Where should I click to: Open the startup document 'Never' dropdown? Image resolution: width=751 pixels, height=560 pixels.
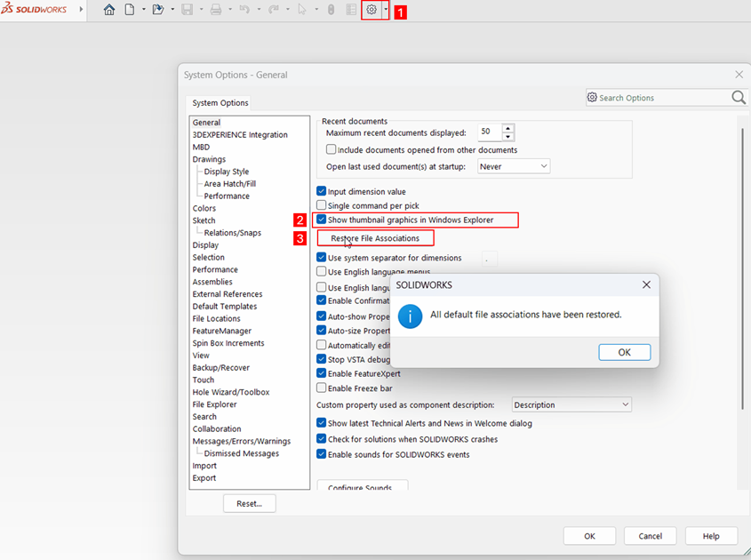514,166
